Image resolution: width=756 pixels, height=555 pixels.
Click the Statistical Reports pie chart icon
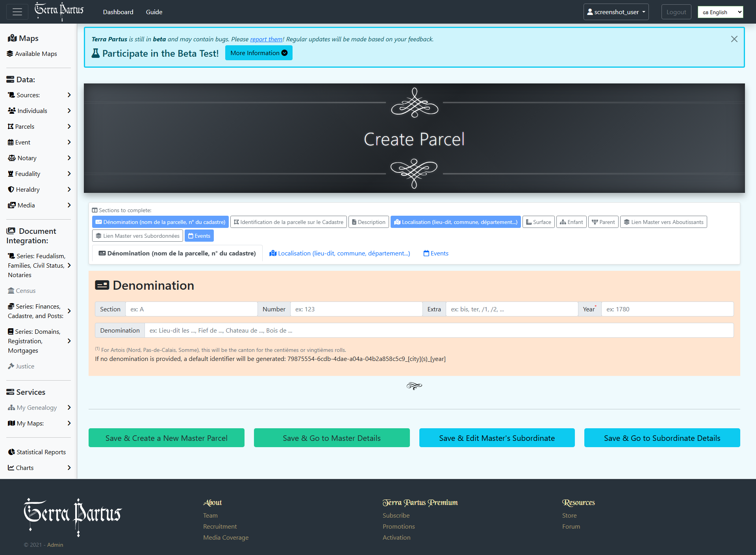click(x=11, y=452)
